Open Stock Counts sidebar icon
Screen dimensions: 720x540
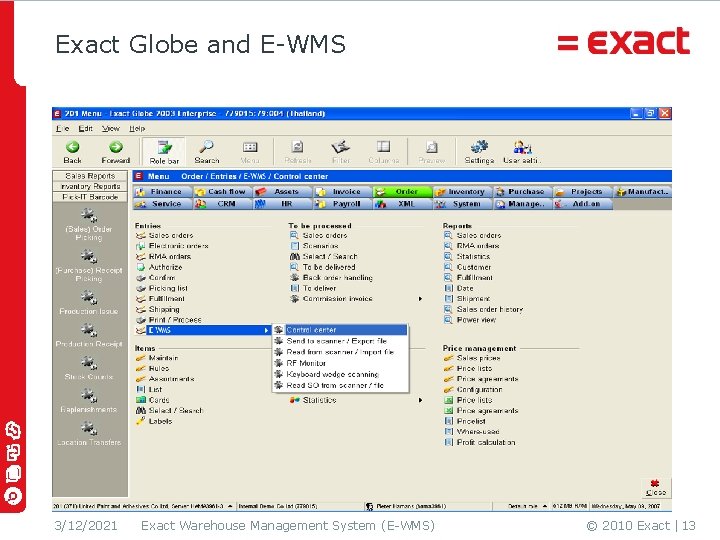(89, 363)
